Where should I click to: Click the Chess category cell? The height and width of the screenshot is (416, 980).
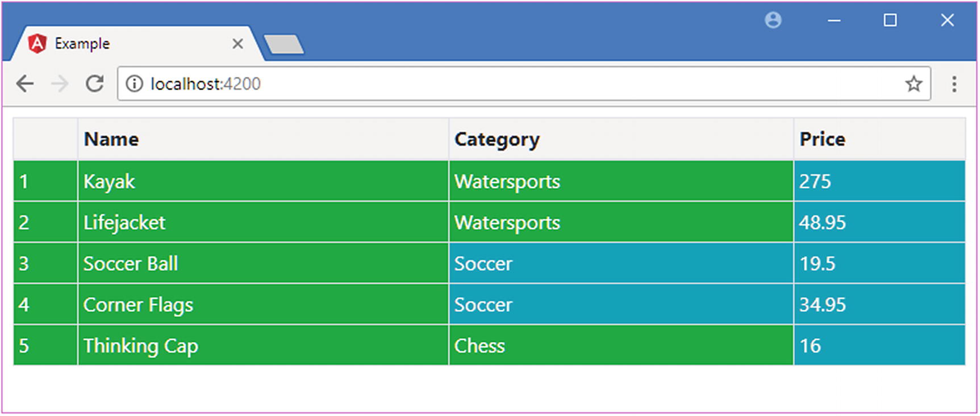pyautogui.click(x=479, y=346)
